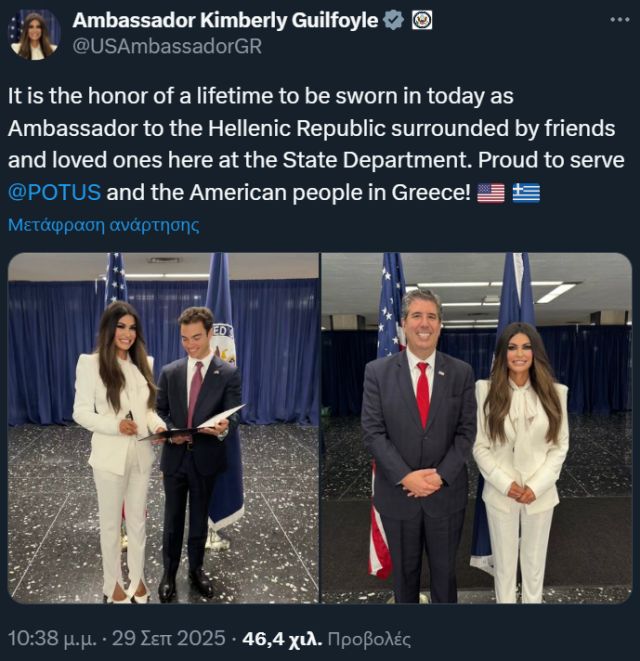Image resolution: width=640 pixels, height=661 pixels.
Task: Click the 29 Σεπ 2025 date
Action: coord(169,638)
